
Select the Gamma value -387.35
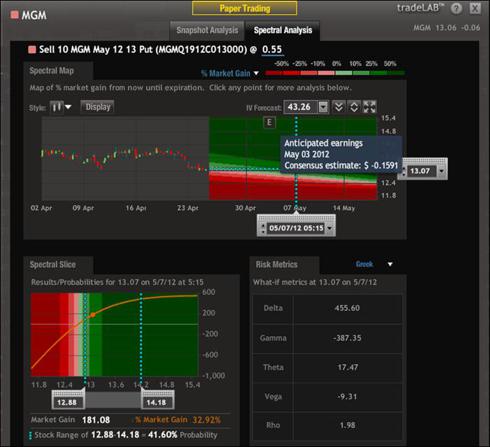(x=347, y=338)
